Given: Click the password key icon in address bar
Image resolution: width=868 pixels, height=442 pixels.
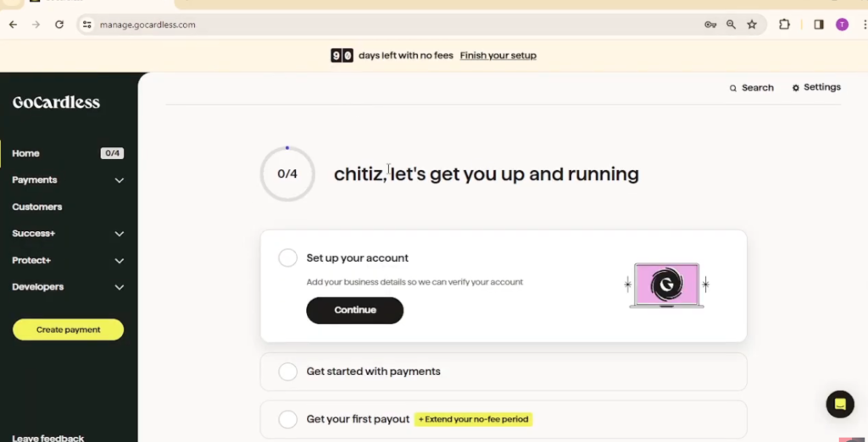Looking at the screenshot, I should point(710,25).
